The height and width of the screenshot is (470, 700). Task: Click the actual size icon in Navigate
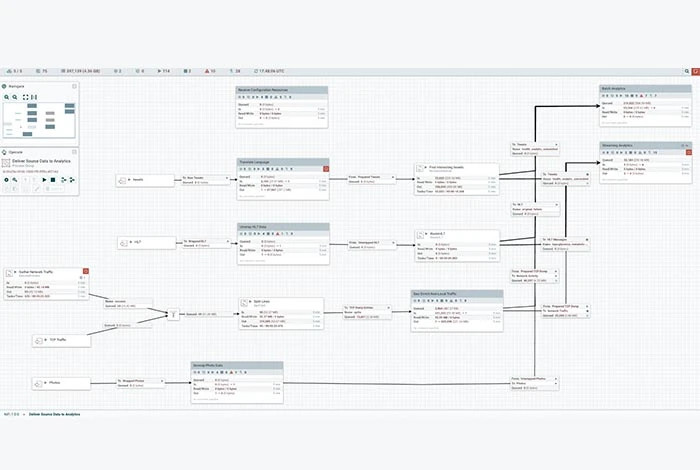(x=34, y=97)
